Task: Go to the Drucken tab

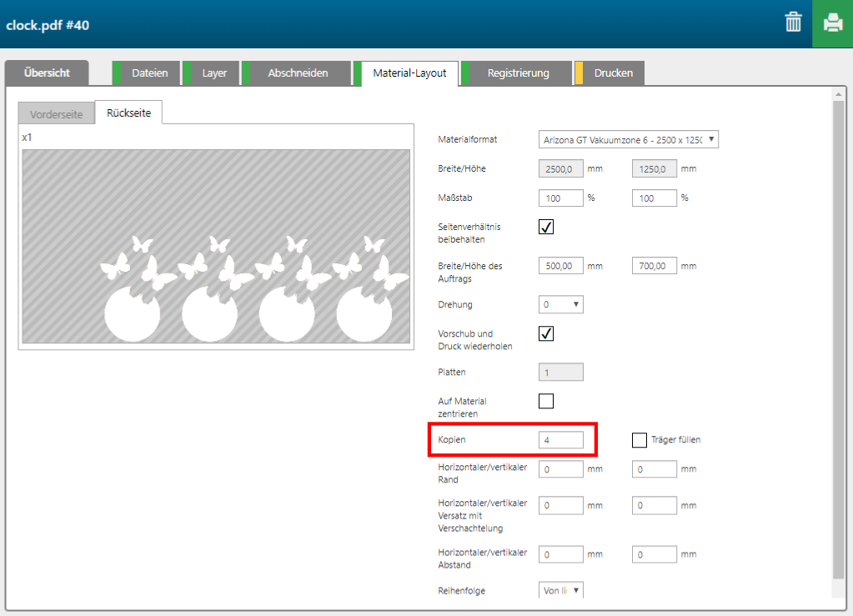Action: (x=613, y=73)
